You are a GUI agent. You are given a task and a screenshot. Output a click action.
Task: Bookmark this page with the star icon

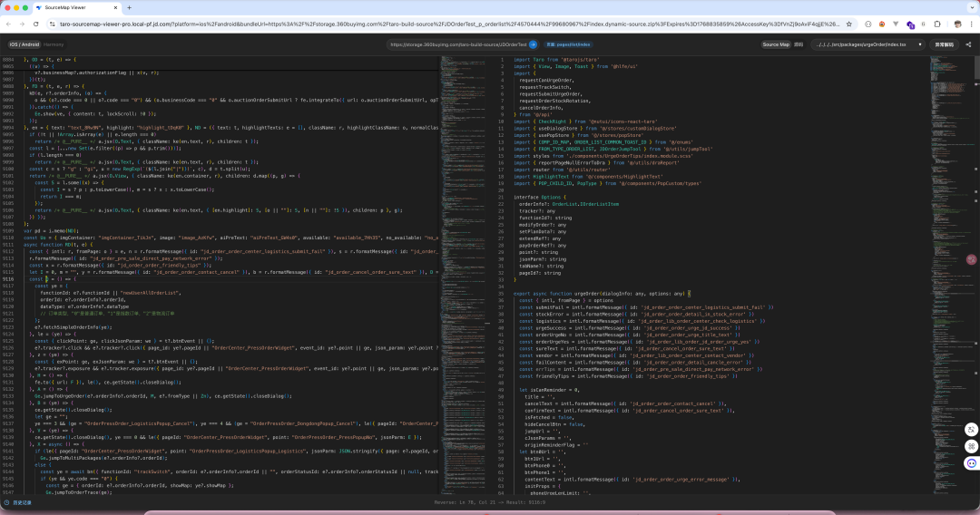pyautogui.click(x=848, y=24)
